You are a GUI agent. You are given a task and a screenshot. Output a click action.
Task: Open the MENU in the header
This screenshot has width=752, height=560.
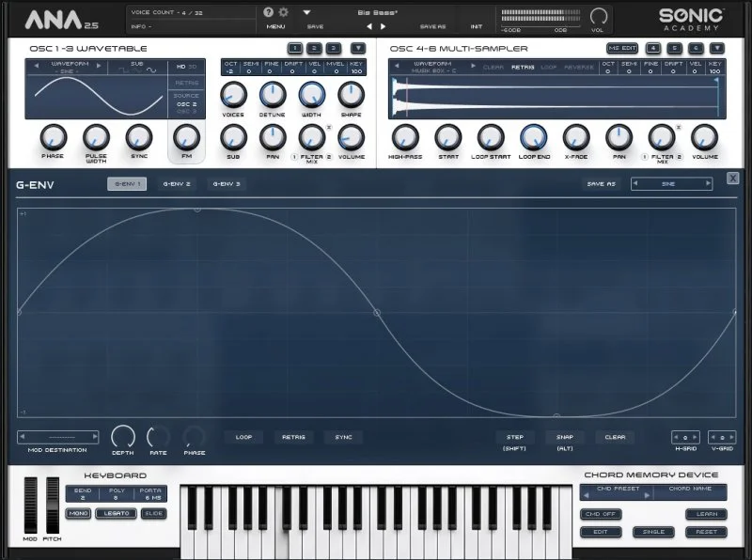(275, 27)
